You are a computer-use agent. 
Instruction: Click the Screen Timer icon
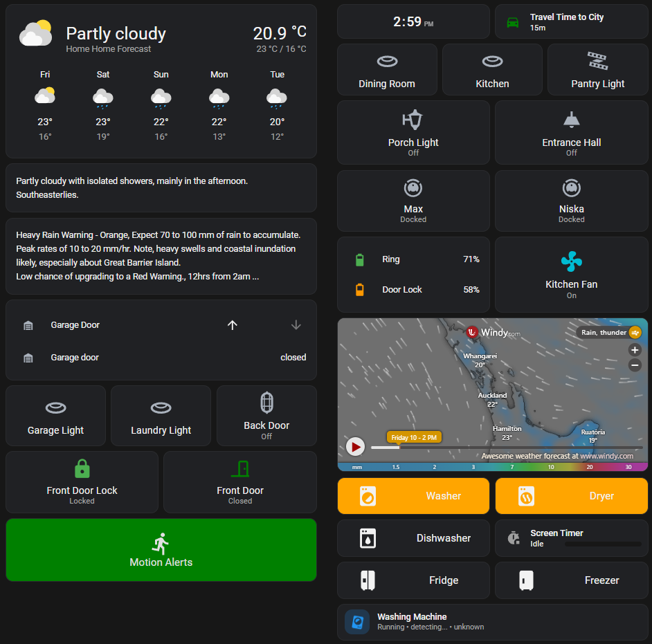coord(514,537)
